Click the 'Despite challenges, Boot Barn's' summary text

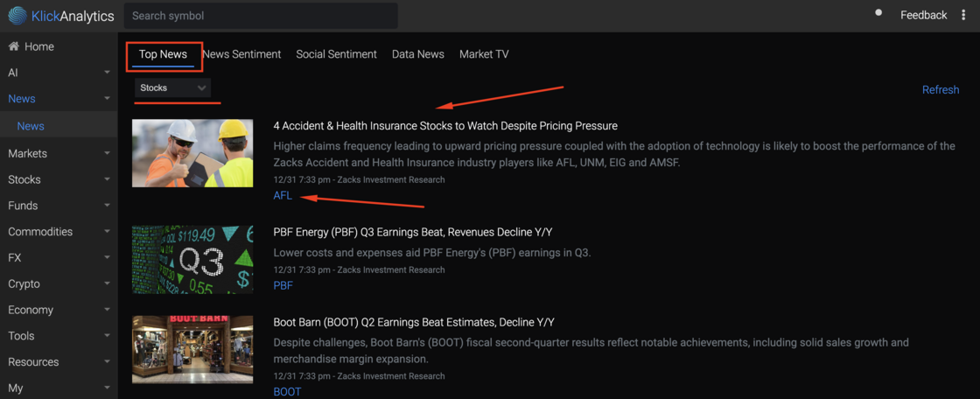tap(591, 351)
